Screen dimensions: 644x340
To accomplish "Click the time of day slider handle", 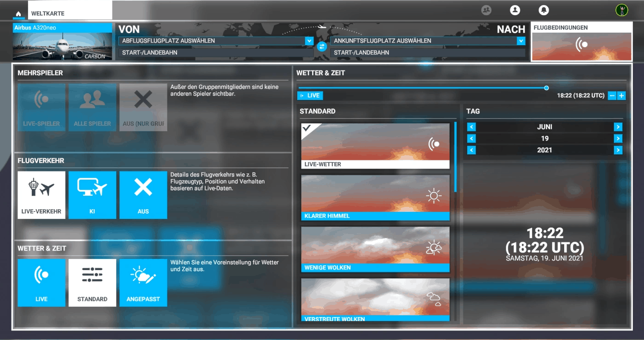I will click(546, 88).
